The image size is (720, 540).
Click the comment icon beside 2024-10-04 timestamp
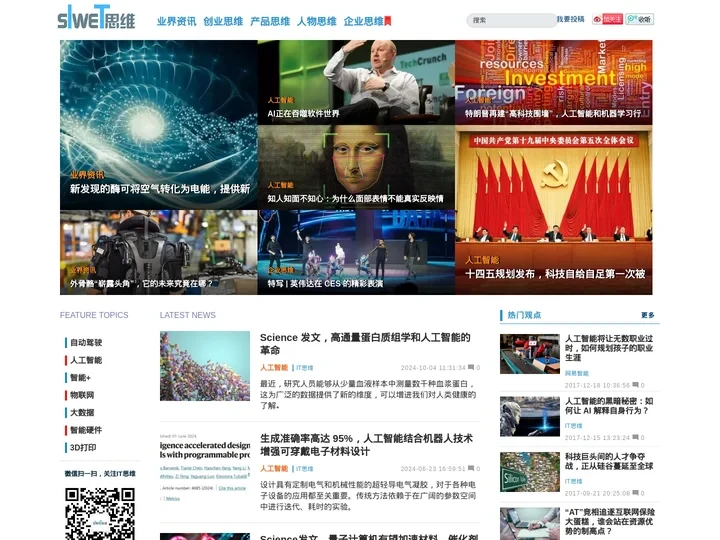[x=471, y=367]
